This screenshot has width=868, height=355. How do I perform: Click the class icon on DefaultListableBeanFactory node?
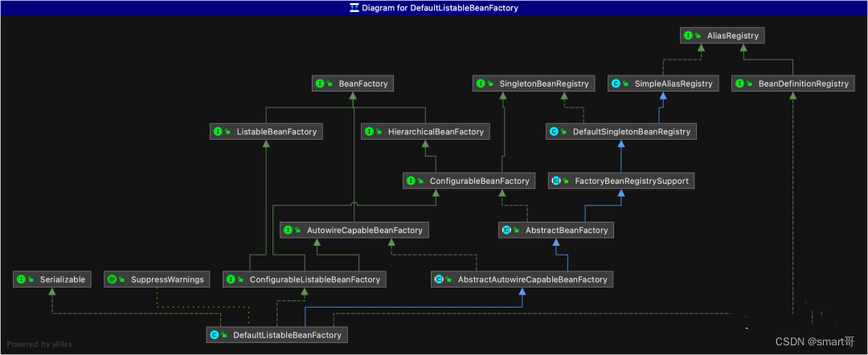[x=215, y=335]
